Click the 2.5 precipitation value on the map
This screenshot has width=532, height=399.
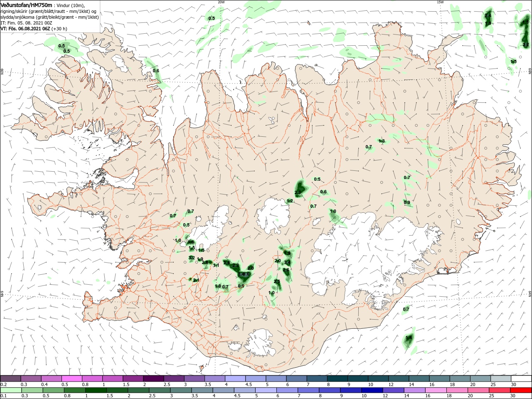pos(277,282)
